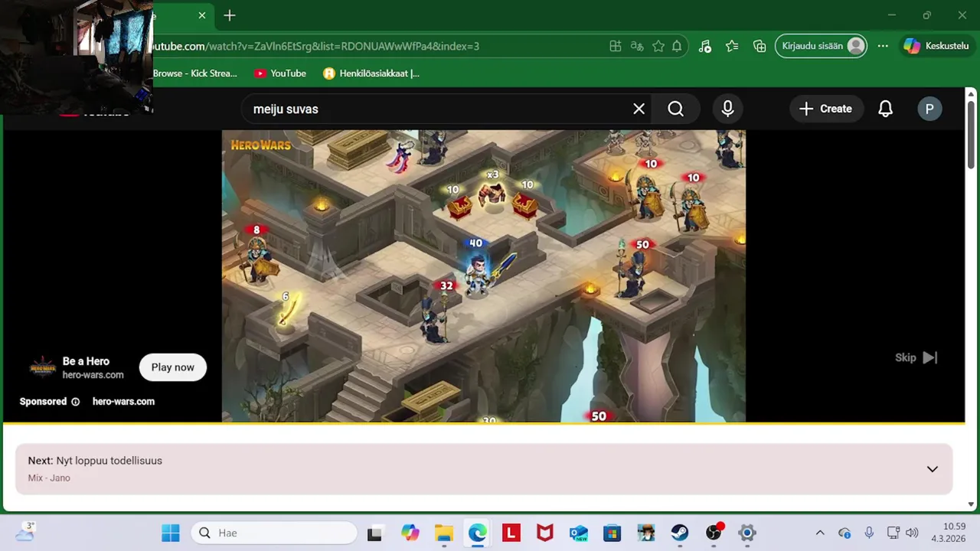
Task: Open McAfee from the taskbar
Action: [x=545, y=533]
